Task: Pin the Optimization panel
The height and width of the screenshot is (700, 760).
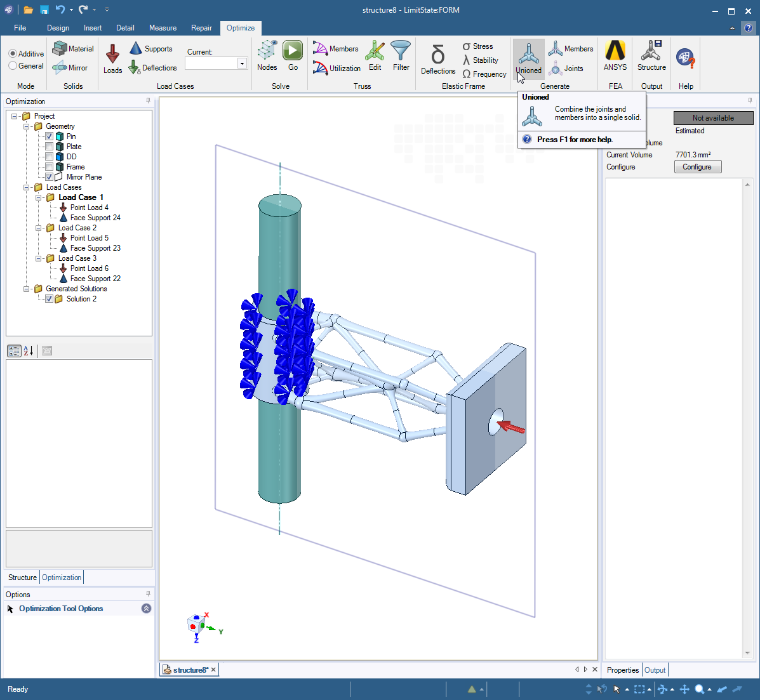Action: pyautogui.click(x=148, y=101)
